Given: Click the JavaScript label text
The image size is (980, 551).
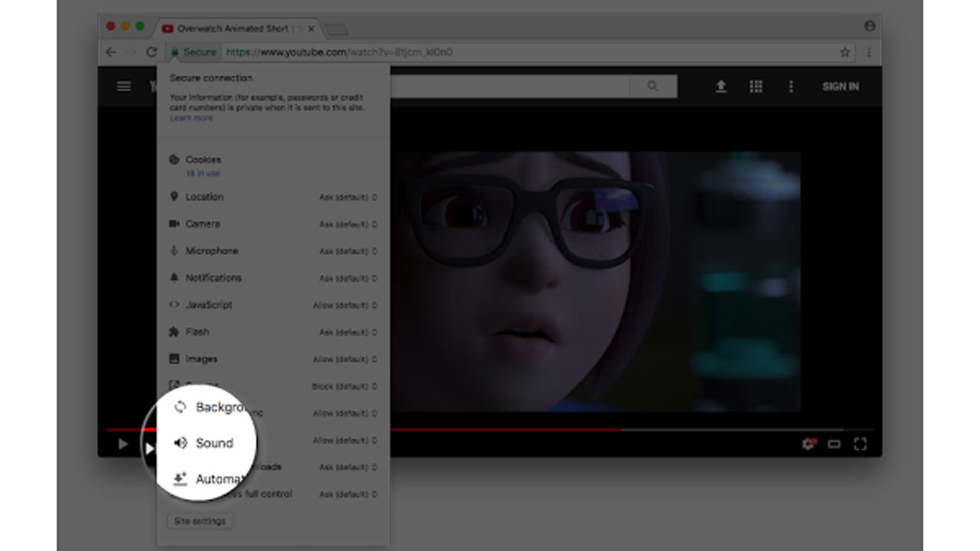Looking at the screenshot, I should 209,305.
